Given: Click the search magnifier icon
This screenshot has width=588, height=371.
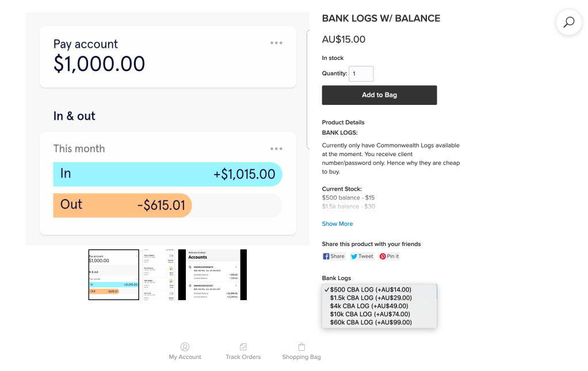Looking at the screenshot, I should point(568,22).
